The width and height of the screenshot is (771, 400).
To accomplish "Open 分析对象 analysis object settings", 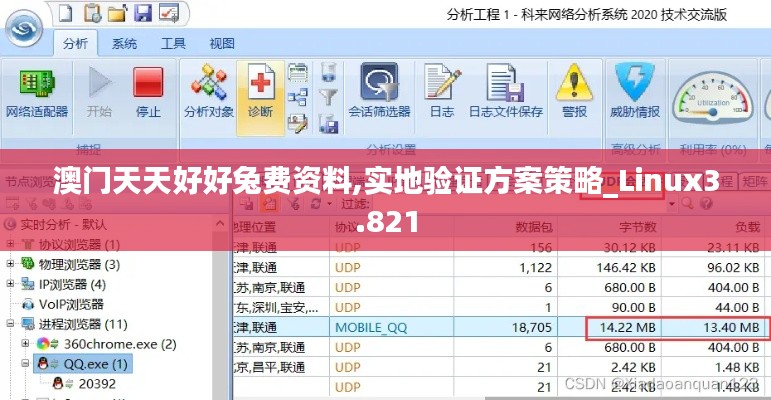I will point(208,94).
